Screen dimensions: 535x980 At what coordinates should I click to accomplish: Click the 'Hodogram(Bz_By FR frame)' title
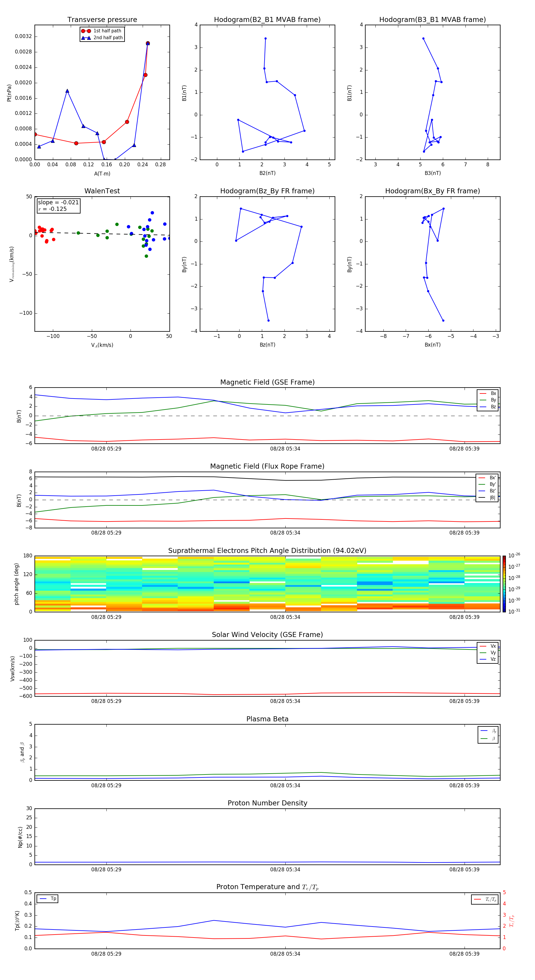click(267, 191)
